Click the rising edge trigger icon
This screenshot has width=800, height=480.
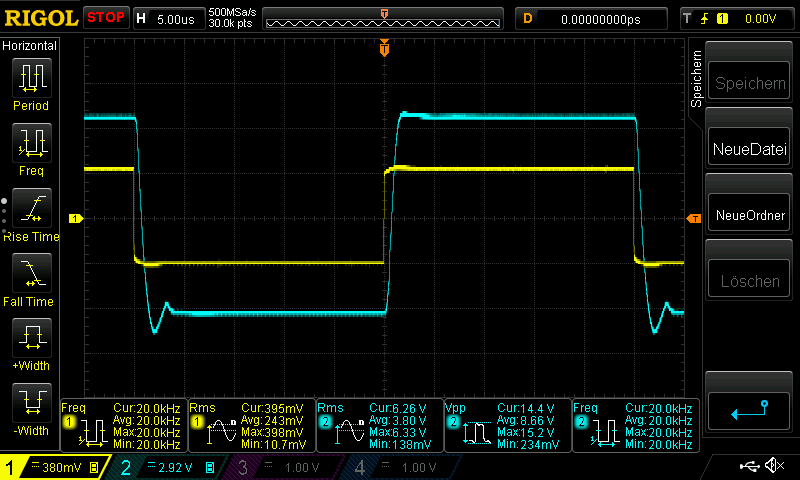(705, 19)
